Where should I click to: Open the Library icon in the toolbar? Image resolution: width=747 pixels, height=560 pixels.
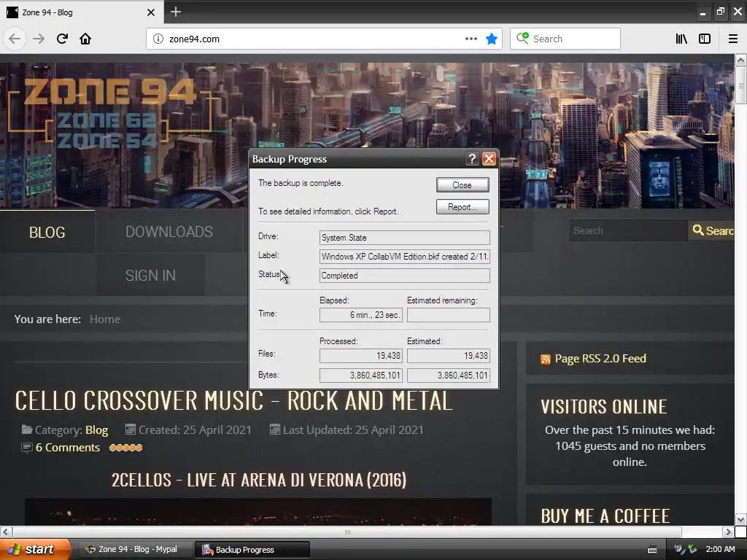click(681, 39)
